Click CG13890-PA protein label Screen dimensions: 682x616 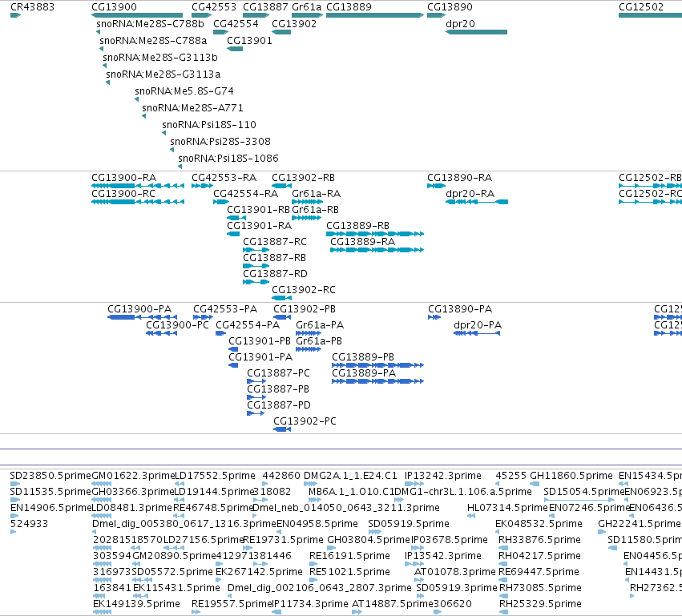[460, 309]
